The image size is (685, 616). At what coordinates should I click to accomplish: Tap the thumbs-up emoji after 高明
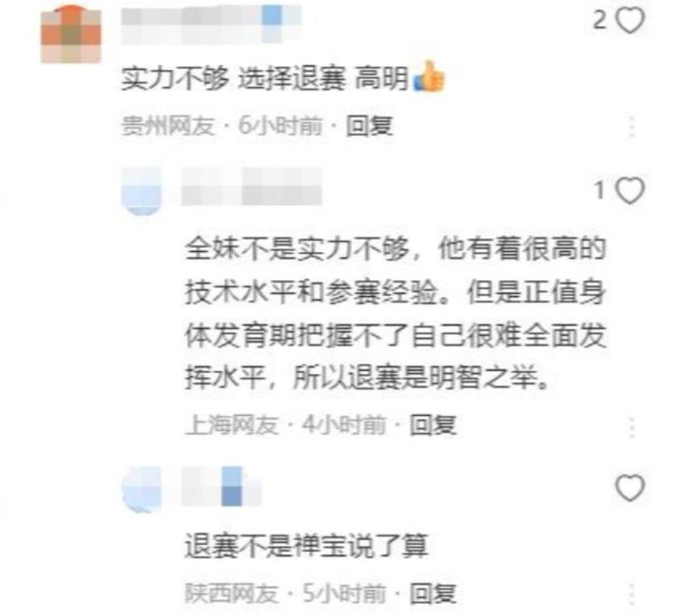429,77
